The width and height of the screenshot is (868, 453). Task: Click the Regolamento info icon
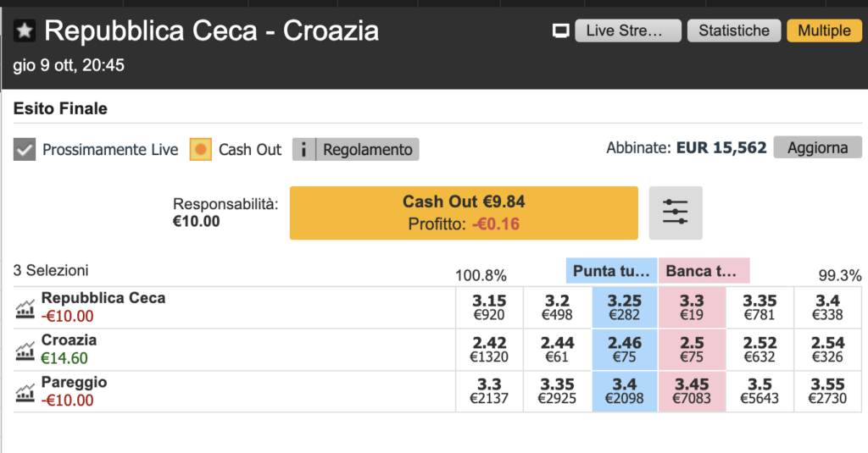coord(304,150)
